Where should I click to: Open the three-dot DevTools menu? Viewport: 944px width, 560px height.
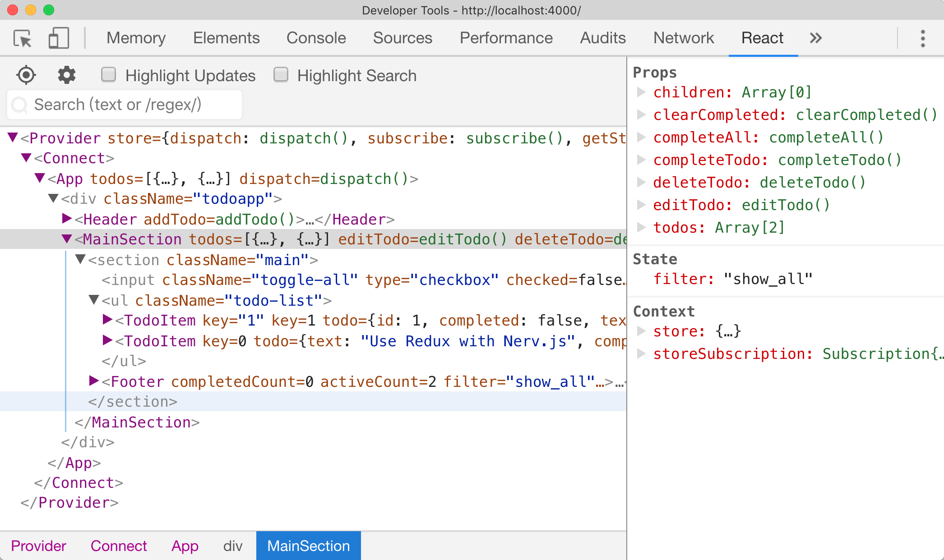pyautogui.click(x=923, y=38)
